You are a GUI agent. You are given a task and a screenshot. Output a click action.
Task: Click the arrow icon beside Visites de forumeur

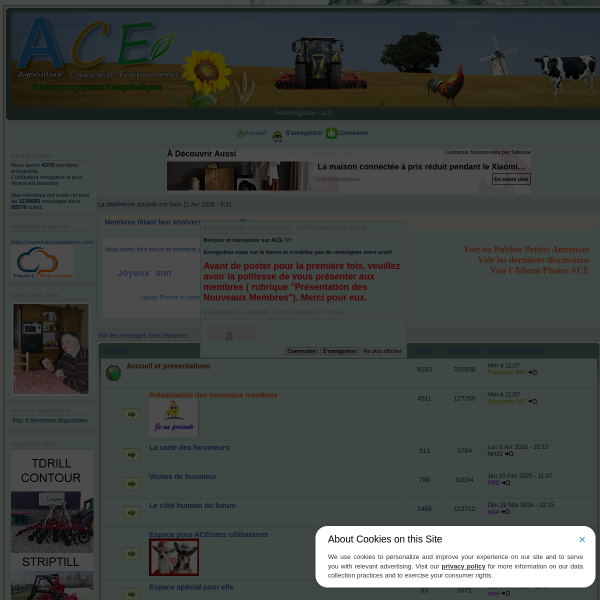click(131, 484)
